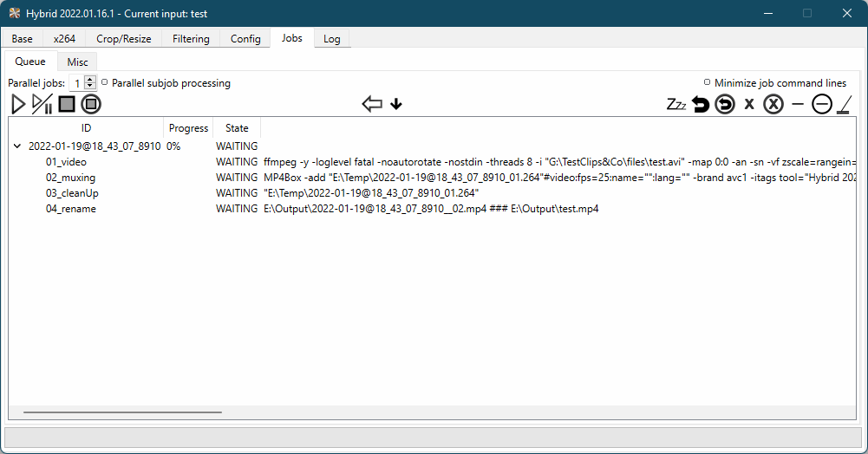Click the play/pause queue icon
This screenshot has width=868, height=454.
pos(42,105)
